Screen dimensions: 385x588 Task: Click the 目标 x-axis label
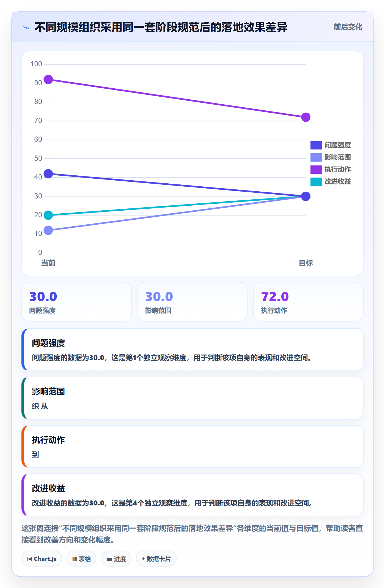click(306, 263)
